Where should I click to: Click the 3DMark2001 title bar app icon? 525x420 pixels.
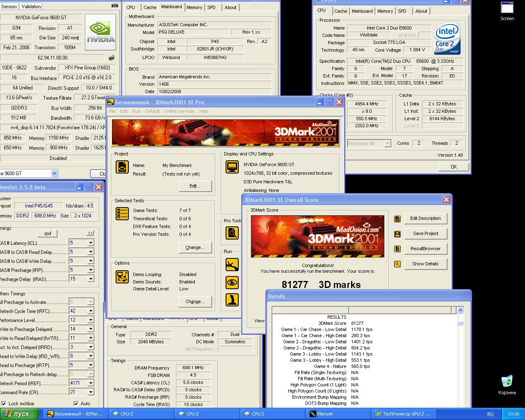111,102
